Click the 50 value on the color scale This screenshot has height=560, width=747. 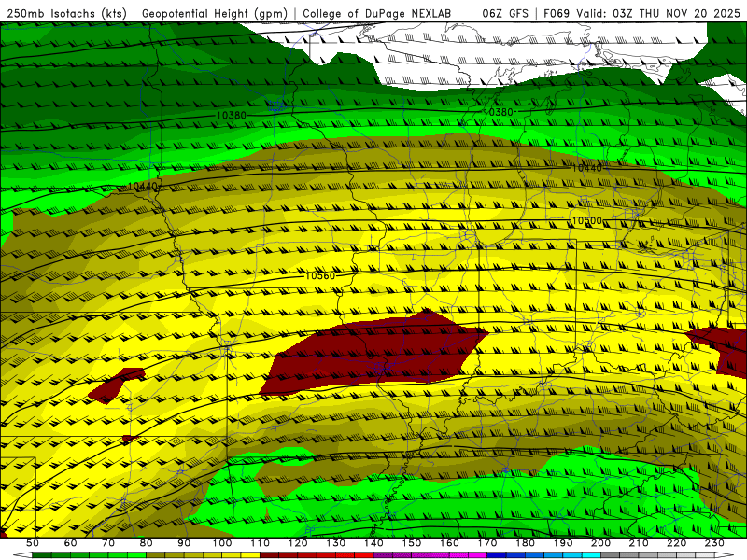click(33, 543)
